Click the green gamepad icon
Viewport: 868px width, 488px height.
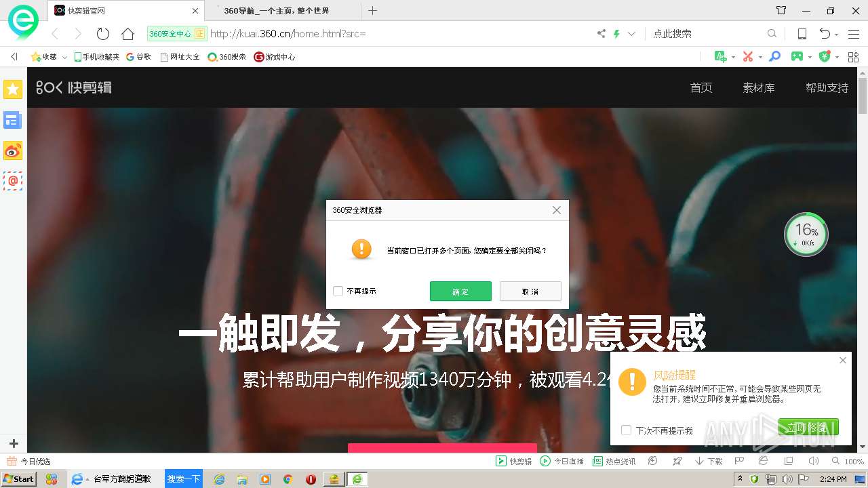click(x=797, y=56)
